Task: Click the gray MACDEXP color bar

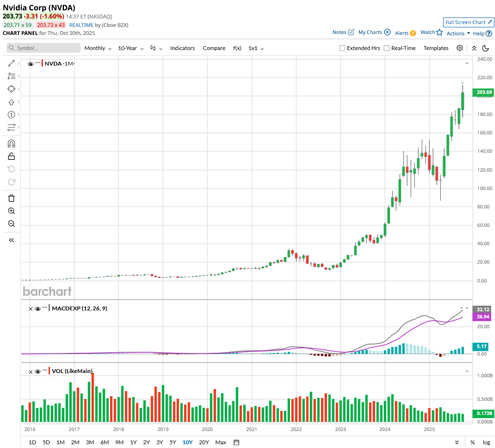Action: coord(49,308)
